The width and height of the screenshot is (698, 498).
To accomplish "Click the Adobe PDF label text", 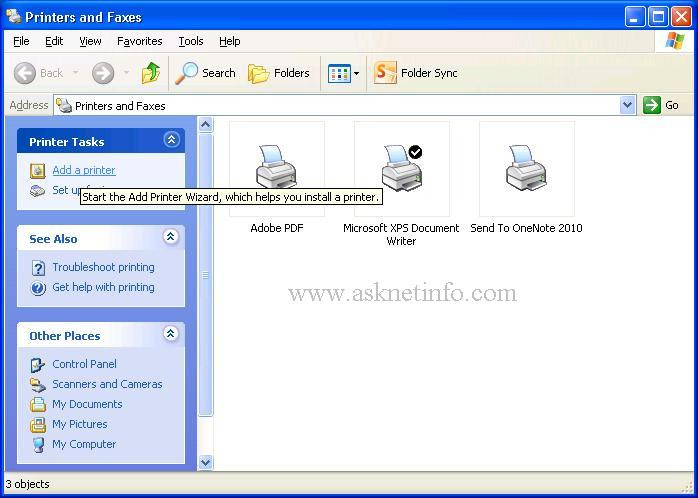I will coord(276,228).
